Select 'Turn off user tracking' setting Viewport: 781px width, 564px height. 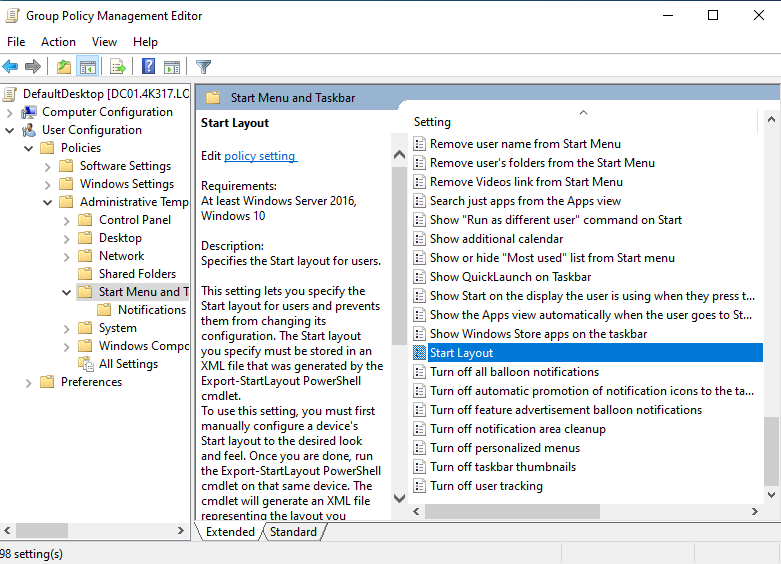pyautogui.click(x=486, y=486)
